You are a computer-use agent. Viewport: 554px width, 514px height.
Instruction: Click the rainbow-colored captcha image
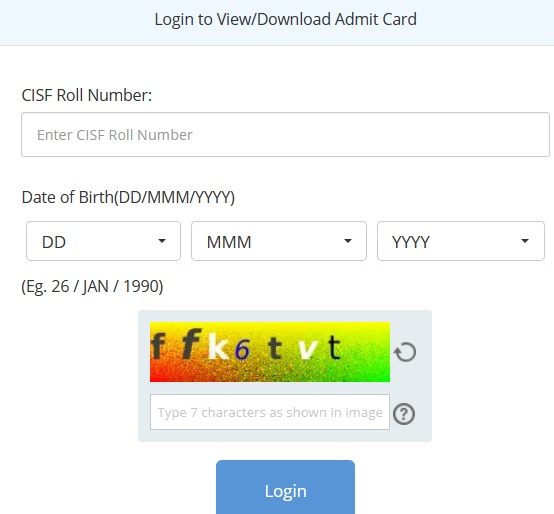[x=270, y=352]
